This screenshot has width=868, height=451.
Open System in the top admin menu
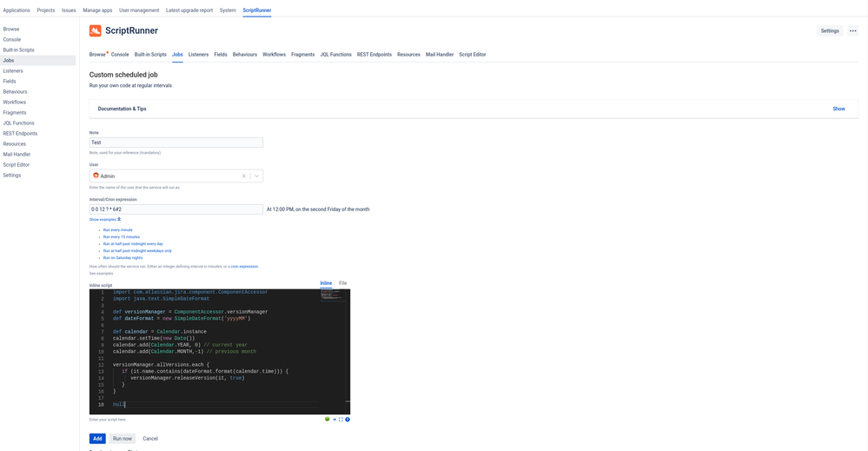[x=228, y=10]
